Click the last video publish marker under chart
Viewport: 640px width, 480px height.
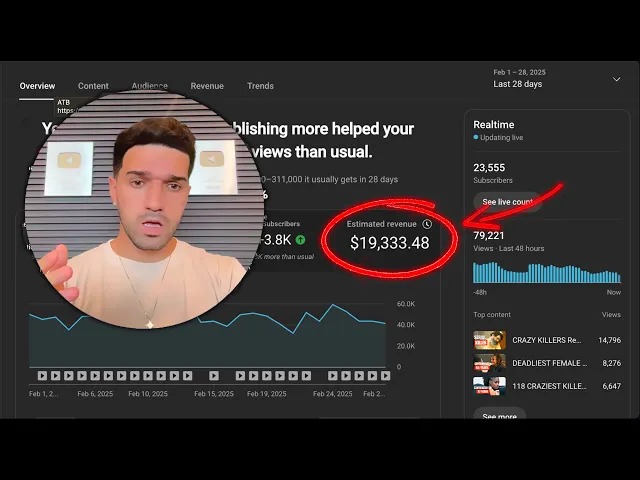[x=385, y=376]
